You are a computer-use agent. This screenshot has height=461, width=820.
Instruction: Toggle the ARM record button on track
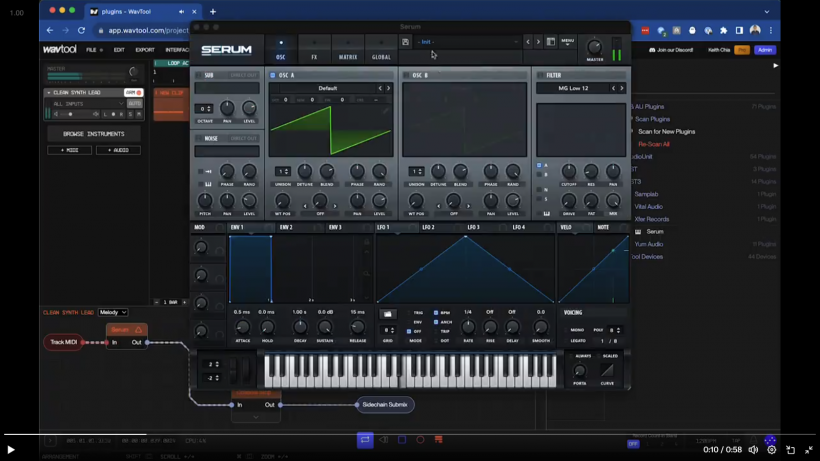pyautogui.click(x=133, y=93)
